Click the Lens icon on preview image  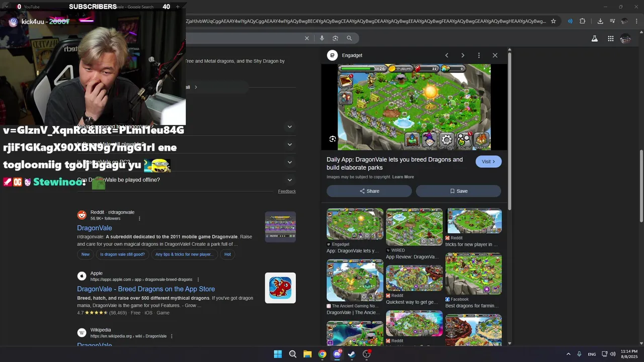tap(333, 139)
